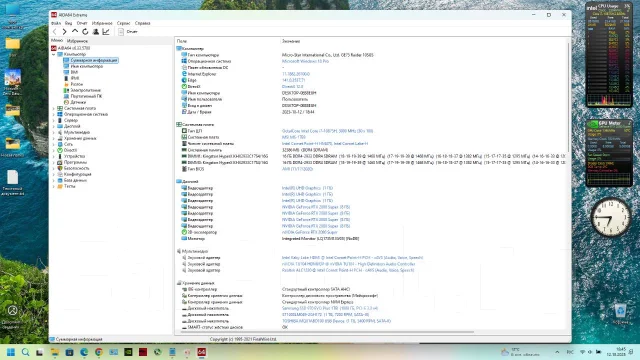Expand the Мультимедиа tree node

[x=53, y=132]
